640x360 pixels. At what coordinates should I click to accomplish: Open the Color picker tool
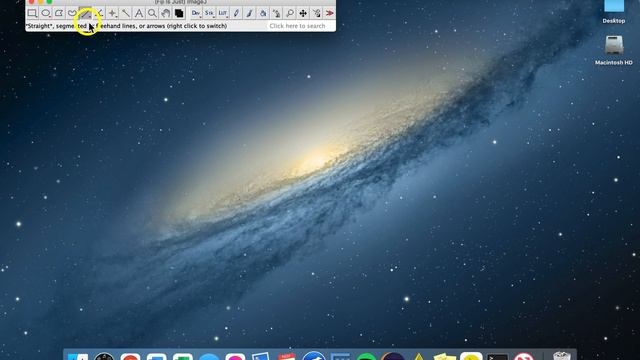(x=179, y=13)
